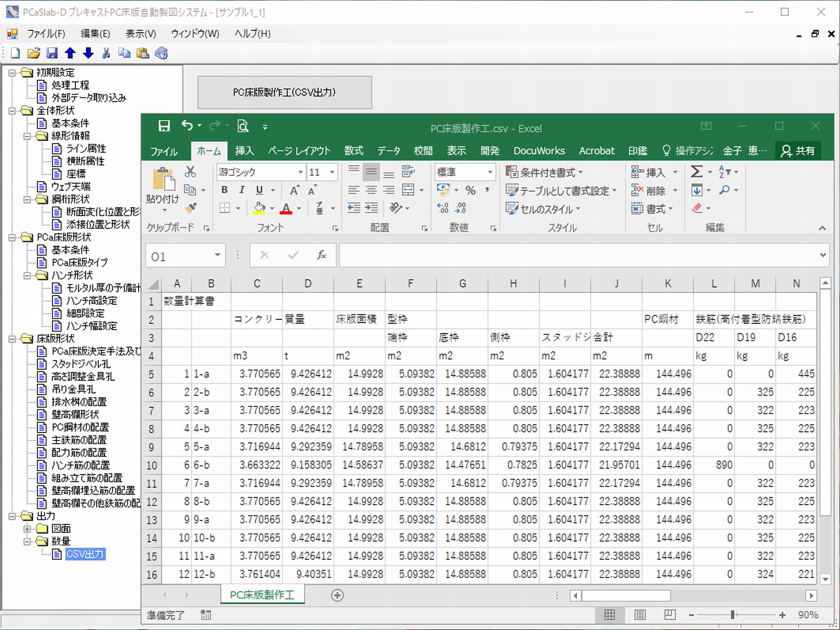
Task: Click the Excel Format Painter brush icon
Action: point(191,208)
